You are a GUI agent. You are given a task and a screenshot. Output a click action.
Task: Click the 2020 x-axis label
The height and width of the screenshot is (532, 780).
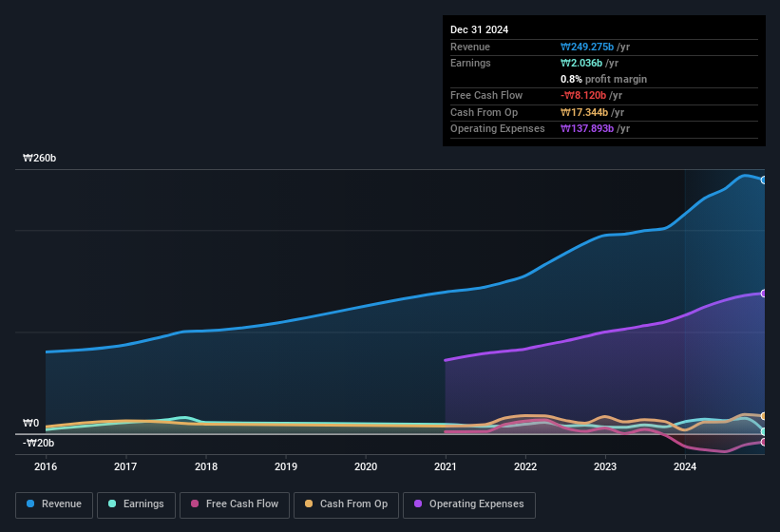point(366,466)
